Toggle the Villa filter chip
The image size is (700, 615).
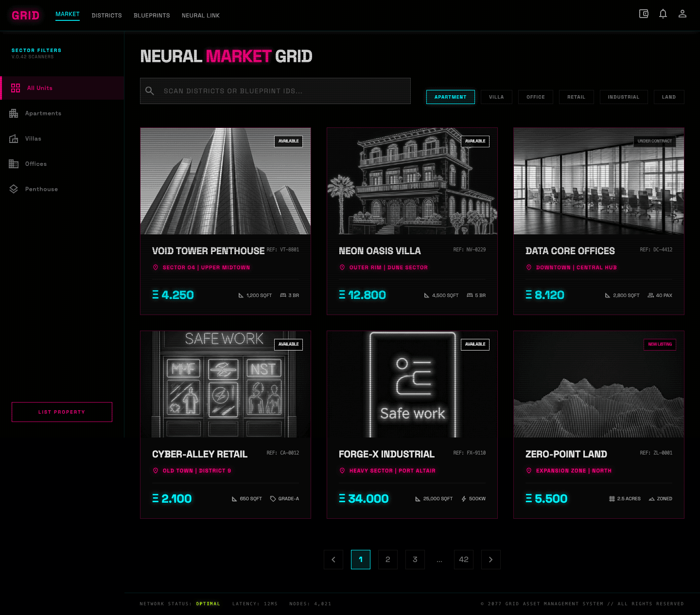(x=496, y=97)
